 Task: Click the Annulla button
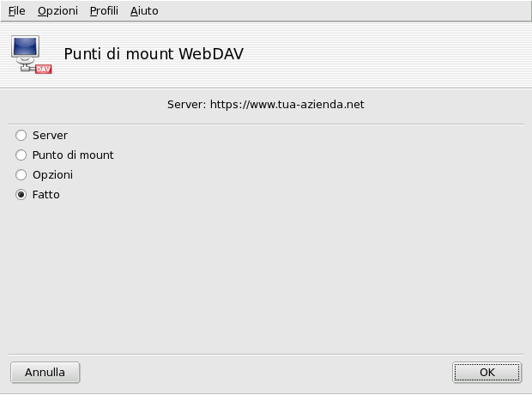[x=45, y=373]
